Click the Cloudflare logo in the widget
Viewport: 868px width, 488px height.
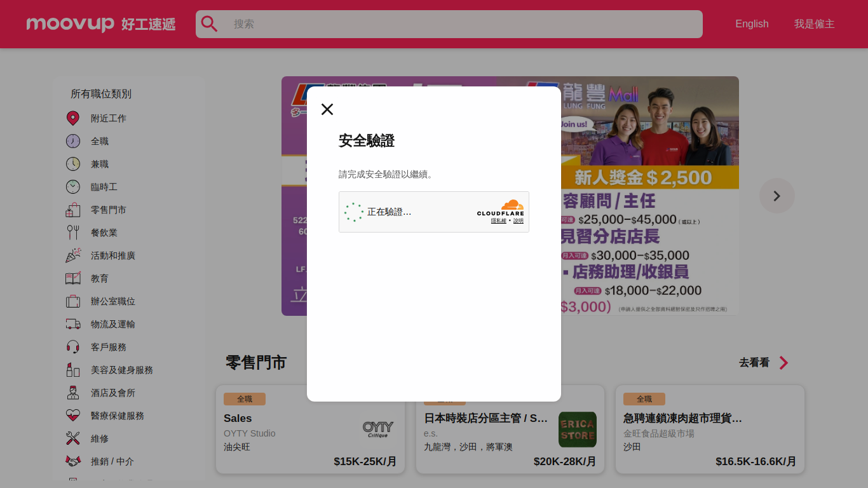tap(501, 208)
